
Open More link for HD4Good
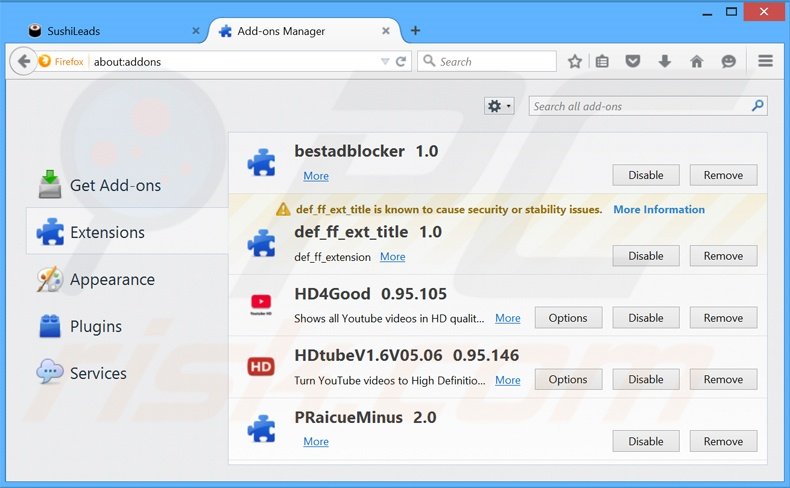[x=507, y=318]
